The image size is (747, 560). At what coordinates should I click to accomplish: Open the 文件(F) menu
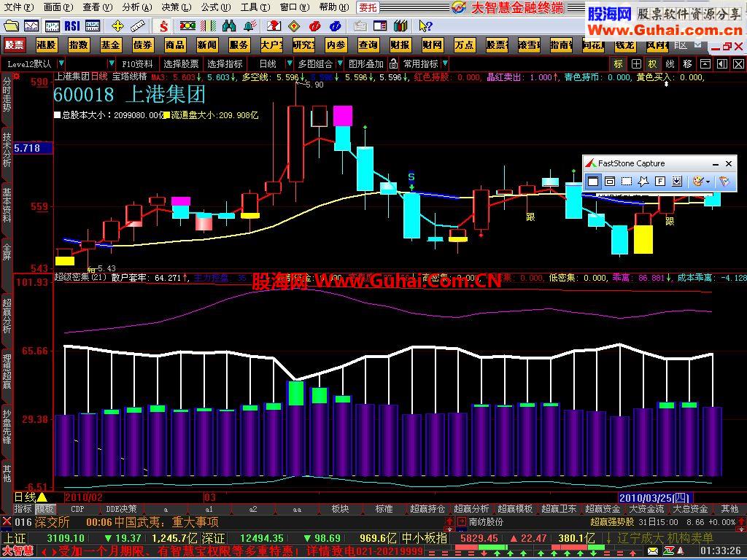coord(18,7)
